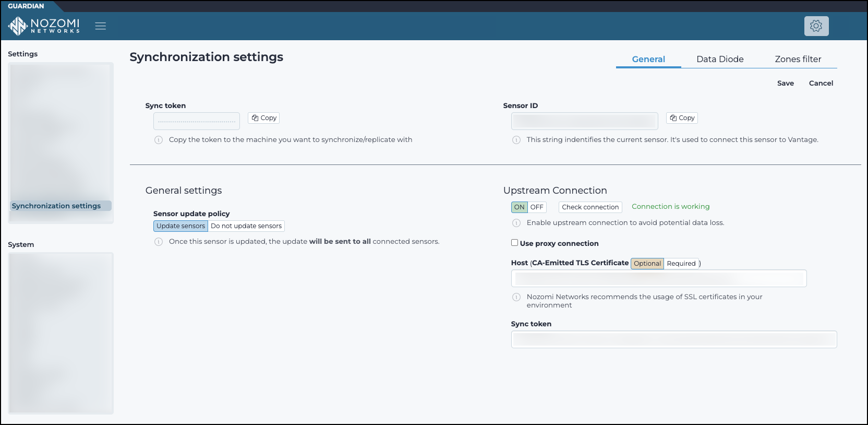Click the upstream Sync token field
868x425 pixels.
pos(674,339)
